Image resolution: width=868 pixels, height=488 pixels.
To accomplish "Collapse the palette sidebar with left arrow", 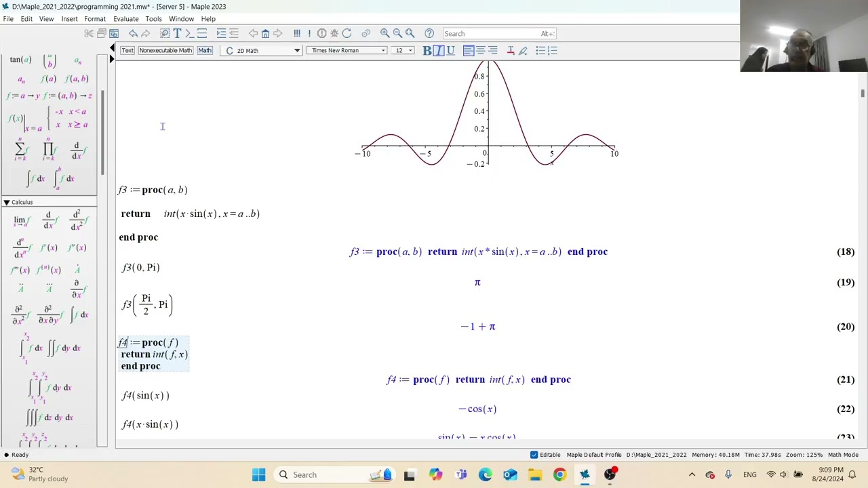I will coord(113,47).
